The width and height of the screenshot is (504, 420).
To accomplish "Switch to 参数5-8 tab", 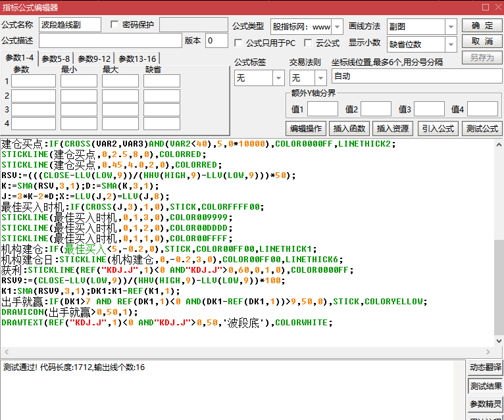I will (56, 58).
